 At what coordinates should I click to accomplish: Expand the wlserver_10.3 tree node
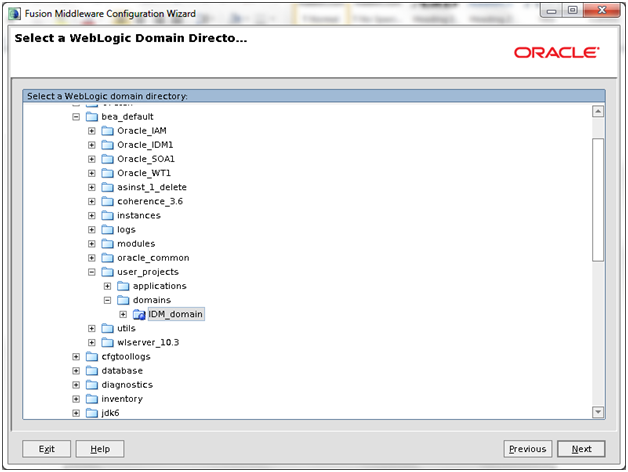tap(92, 343)
